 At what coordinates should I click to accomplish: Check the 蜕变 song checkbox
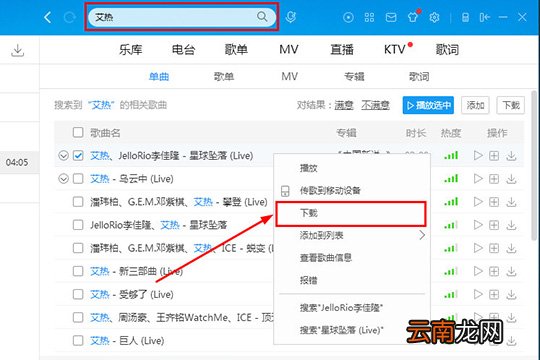click(78, 248)
